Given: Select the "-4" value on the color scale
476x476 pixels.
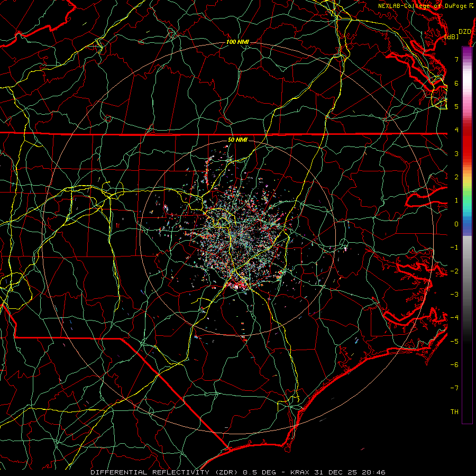Looking at the screenshot, I should click(x=454, y=318).
